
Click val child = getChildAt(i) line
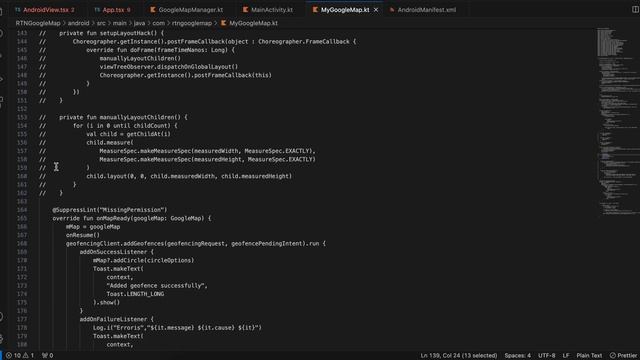tap(129, 134)
